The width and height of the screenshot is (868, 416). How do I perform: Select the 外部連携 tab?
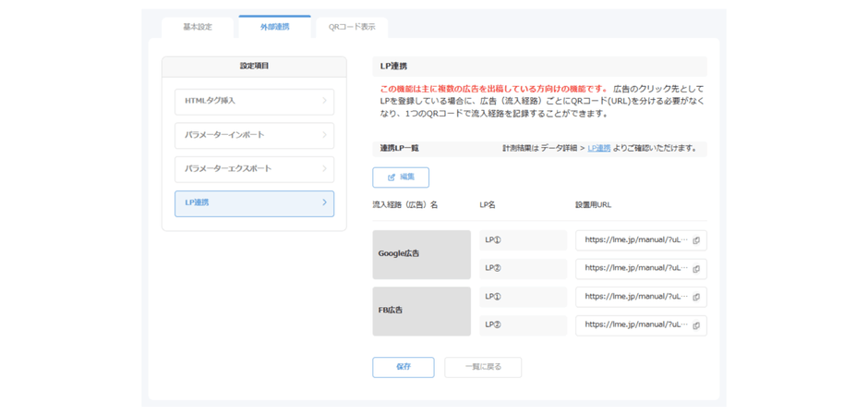pyautogui.click(x=274, y=27)
